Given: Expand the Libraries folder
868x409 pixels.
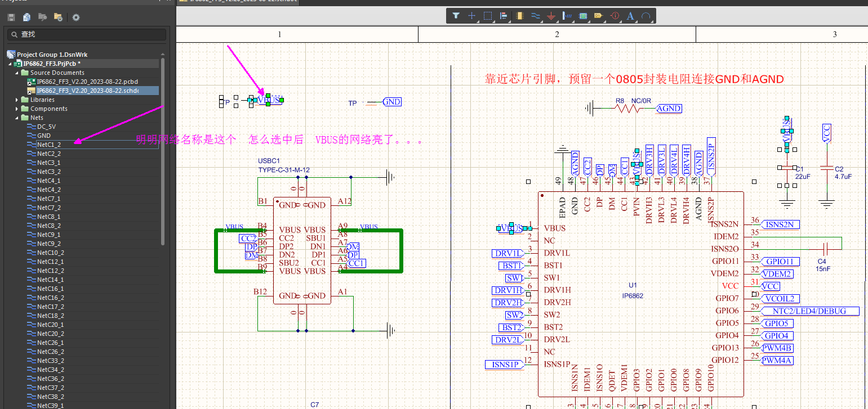Looking at the screenshot, I should pos(17,100).
